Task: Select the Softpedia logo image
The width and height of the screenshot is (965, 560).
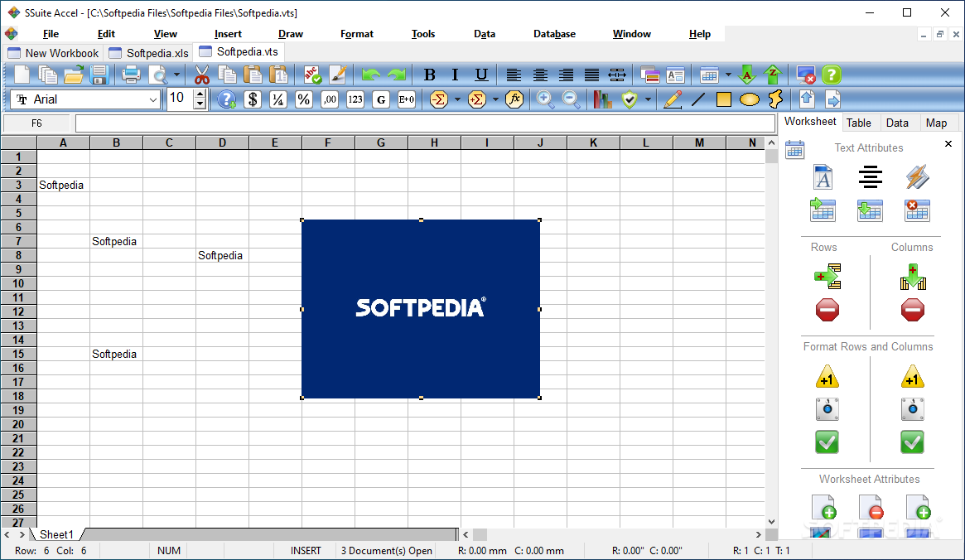Action: (421, 309)
